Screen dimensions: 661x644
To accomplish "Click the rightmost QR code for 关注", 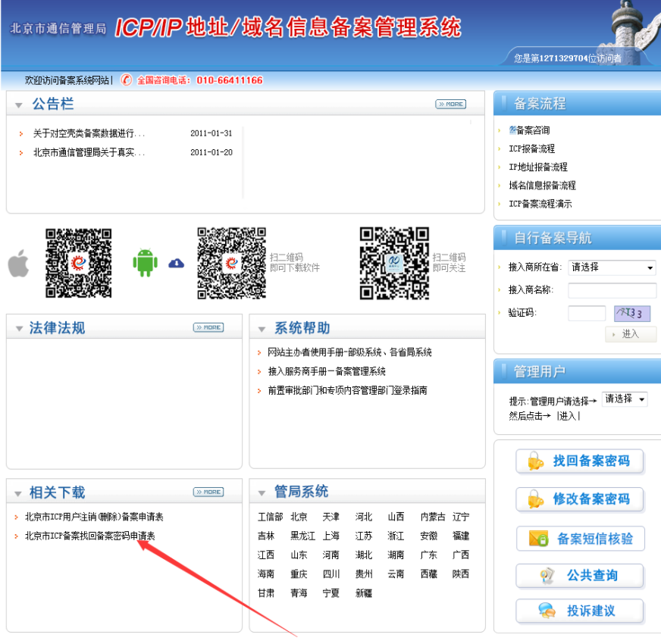I will 393,263.
